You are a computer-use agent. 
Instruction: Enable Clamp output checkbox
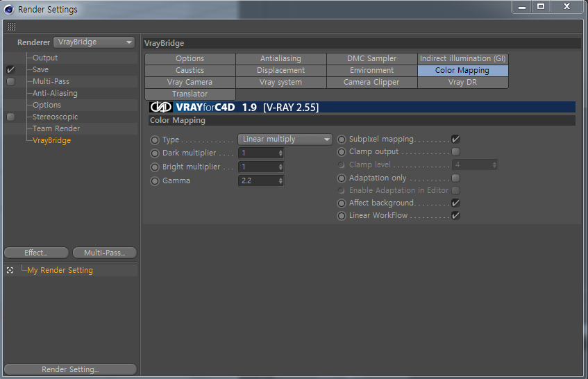(x=455, y=151)
